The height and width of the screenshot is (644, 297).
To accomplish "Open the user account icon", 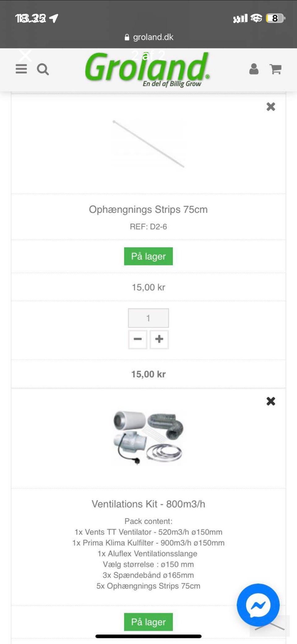I will coord(254,69).
